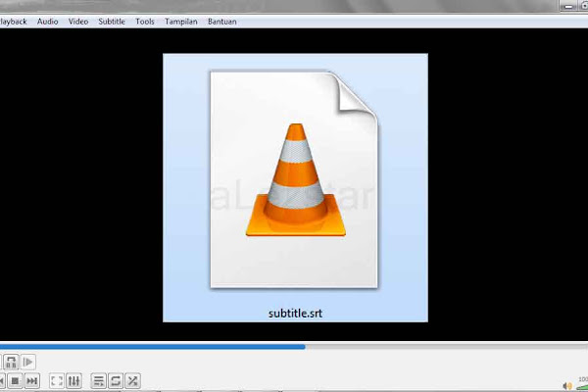The image size is (588, 392).
Task: Advance frame by frame
Action: [28, 362]
